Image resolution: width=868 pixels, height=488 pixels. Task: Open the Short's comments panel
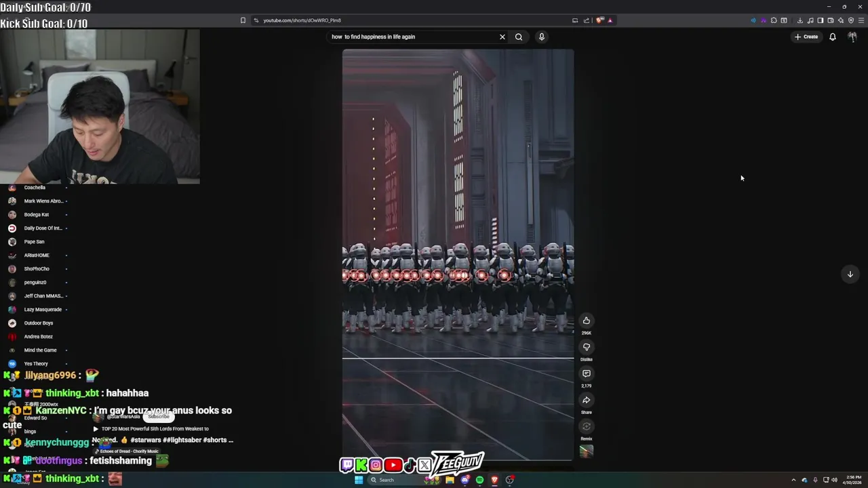coord(587,373)
